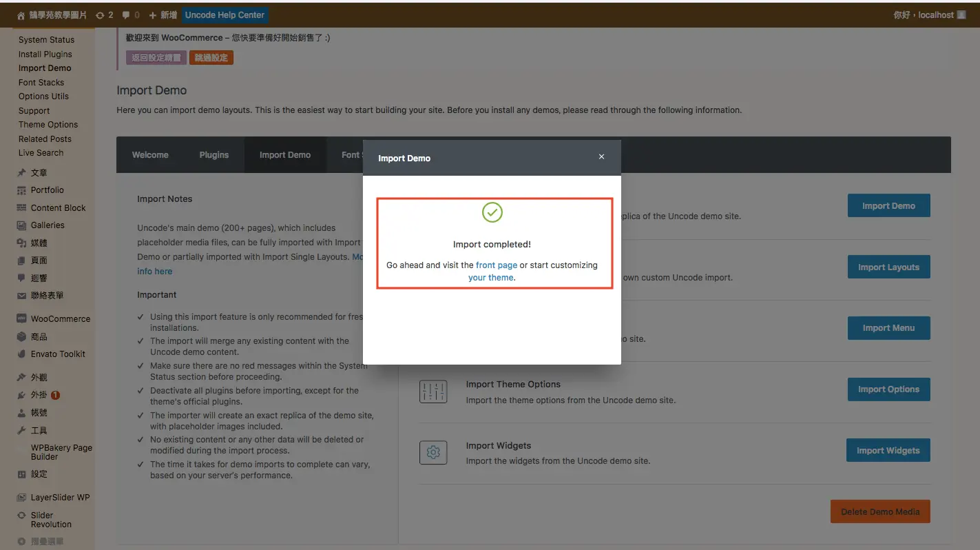Open System Status in the sidebar

pos(46,40)
